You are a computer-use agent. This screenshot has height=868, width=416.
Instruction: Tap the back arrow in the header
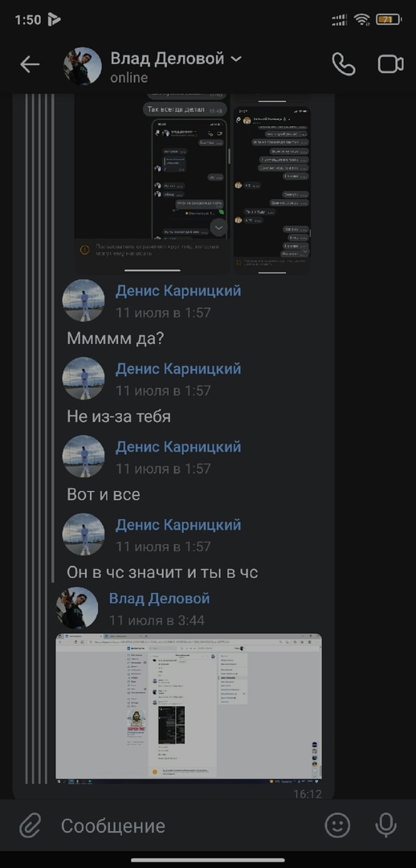[30, 65]
